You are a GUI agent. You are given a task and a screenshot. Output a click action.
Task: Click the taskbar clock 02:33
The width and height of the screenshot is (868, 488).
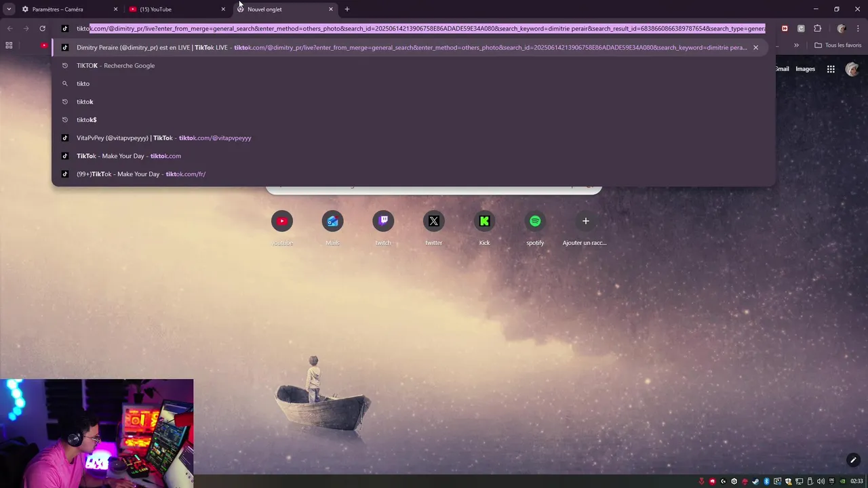pyautogui.click(x=856, y=481)
